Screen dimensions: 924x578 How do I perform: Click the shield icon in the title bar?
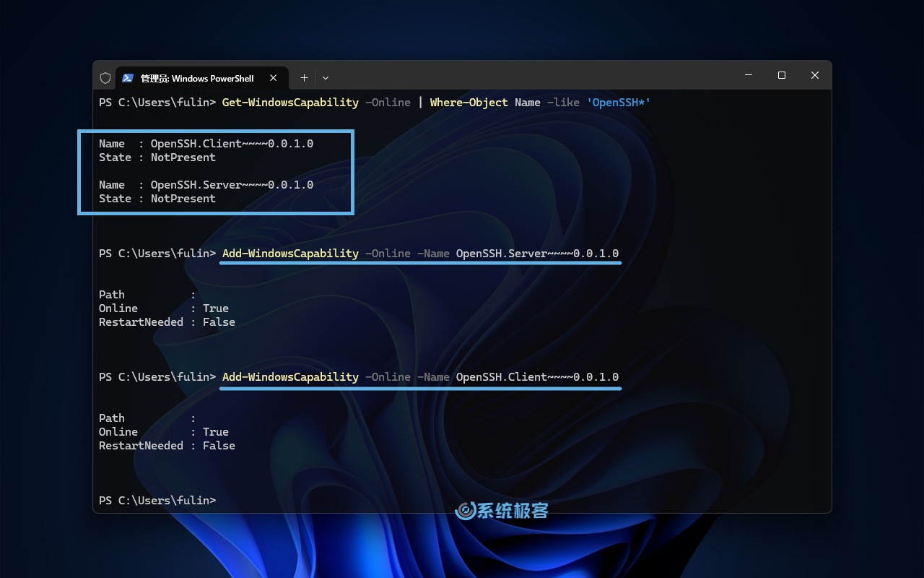coord(105,77)
